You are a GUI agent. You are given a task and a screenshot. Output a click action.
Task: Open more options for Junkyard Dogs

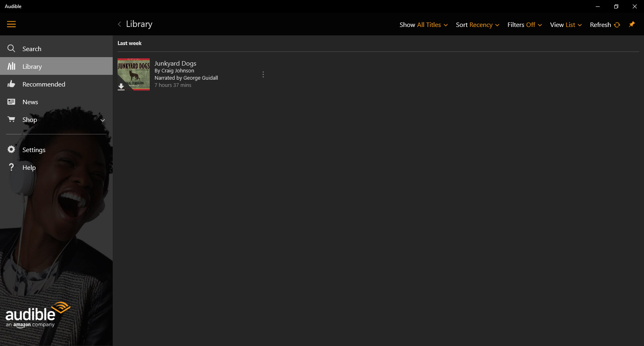[x=263, y=74]
